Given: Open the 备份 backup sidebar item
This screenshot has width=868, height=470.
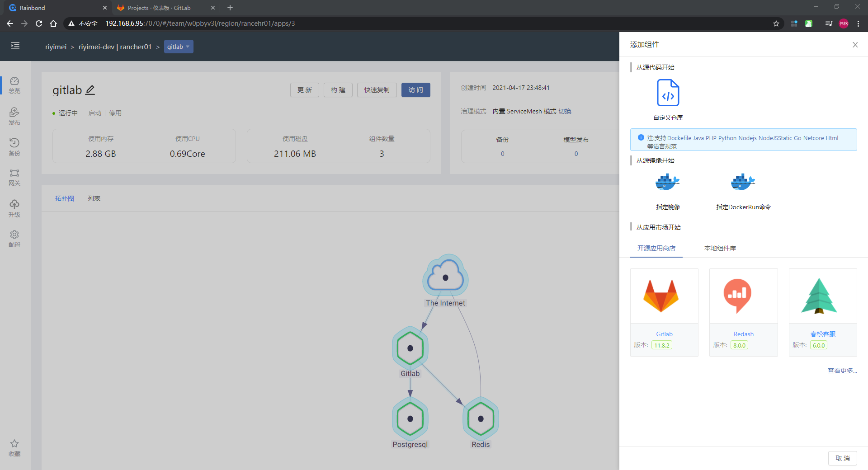Looking at the screenshot, I should (x=14, y=147).
